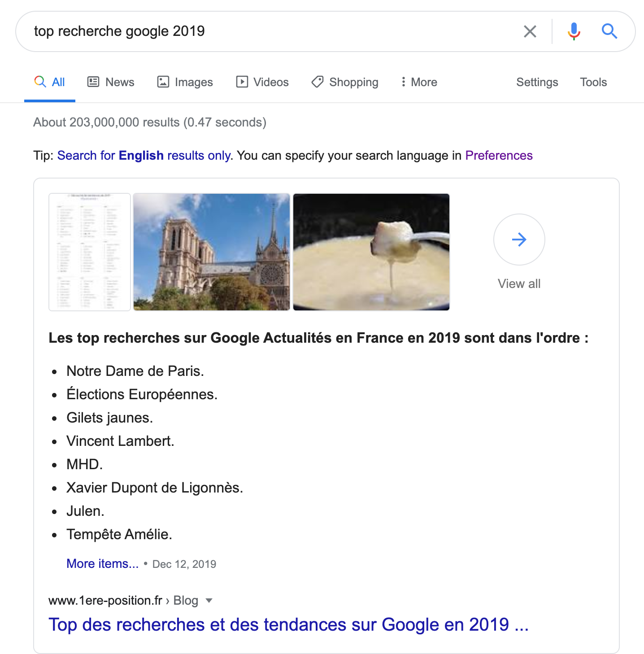Click the list document thumbnail image
The image size is (644, 654).
(90, 252)
